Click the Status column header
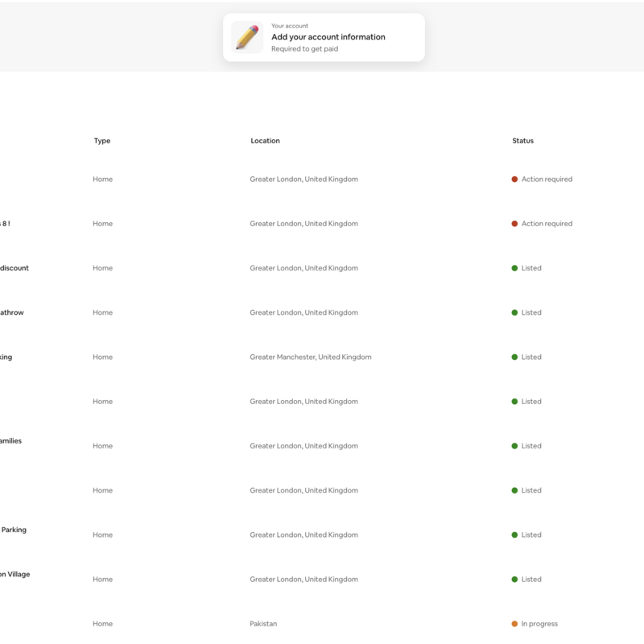 522,140
